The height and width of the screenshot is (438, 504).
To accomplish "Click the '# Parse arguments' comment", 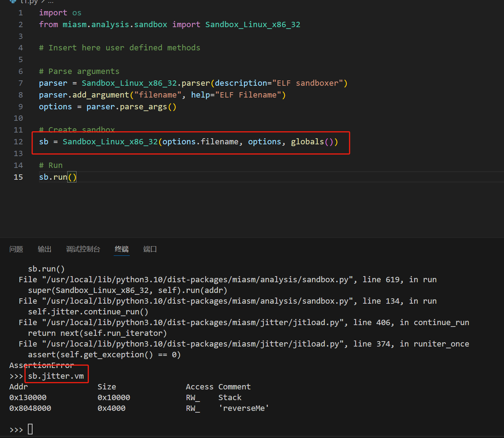I will coord(79,71).
